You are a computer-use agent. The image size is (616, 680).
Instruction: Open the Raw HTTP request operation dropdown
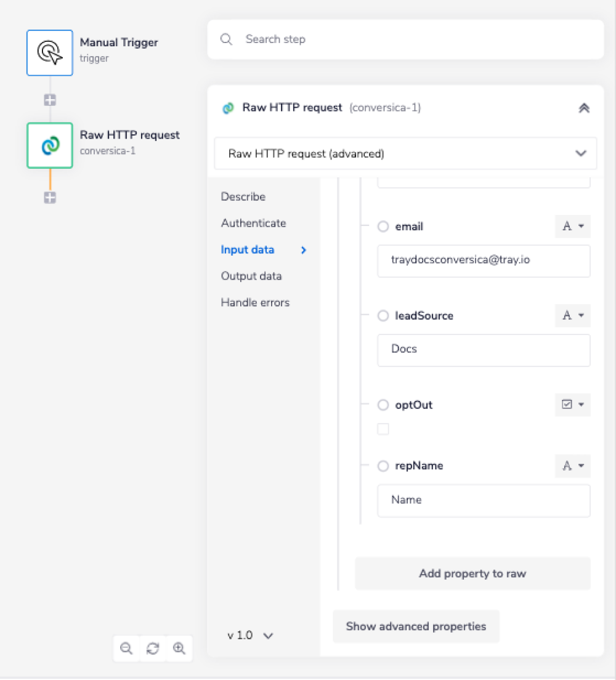405,153
